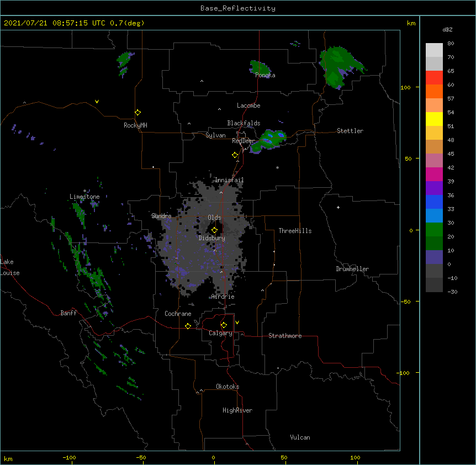Click the km unit label at top right
The height and width of the screenshot is (465, 476).
(411, 23)
